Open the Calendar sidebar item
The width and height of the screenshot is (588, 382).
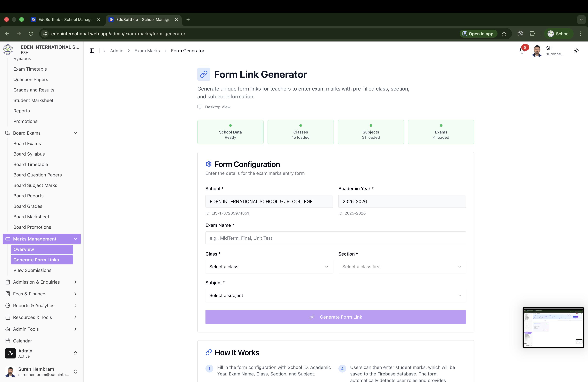[x=22, y=341]
